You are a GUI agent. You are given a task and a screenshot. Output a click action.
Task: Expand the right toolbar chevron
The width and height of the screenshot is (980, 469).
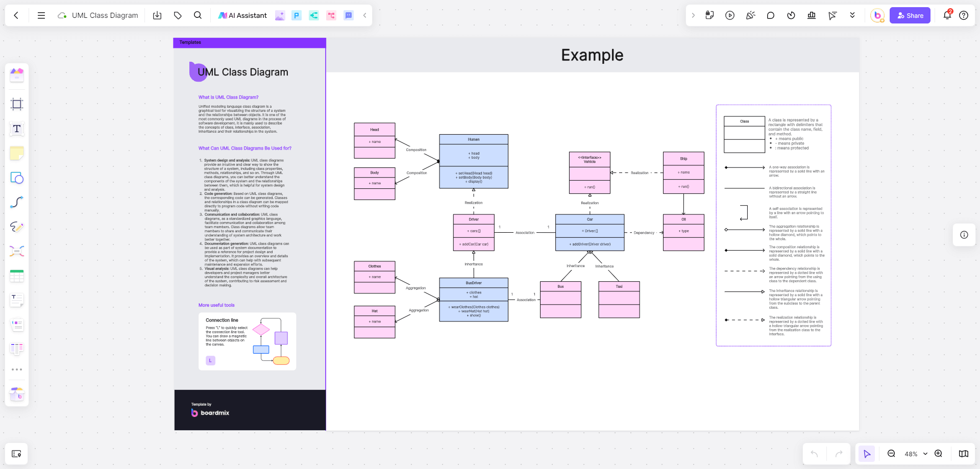(x=693, y=15)
